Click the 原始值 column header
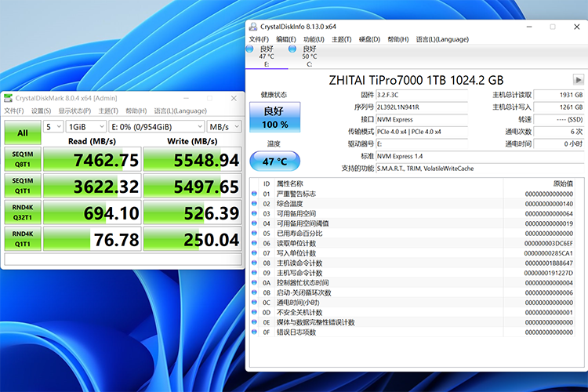 (563, 183)
